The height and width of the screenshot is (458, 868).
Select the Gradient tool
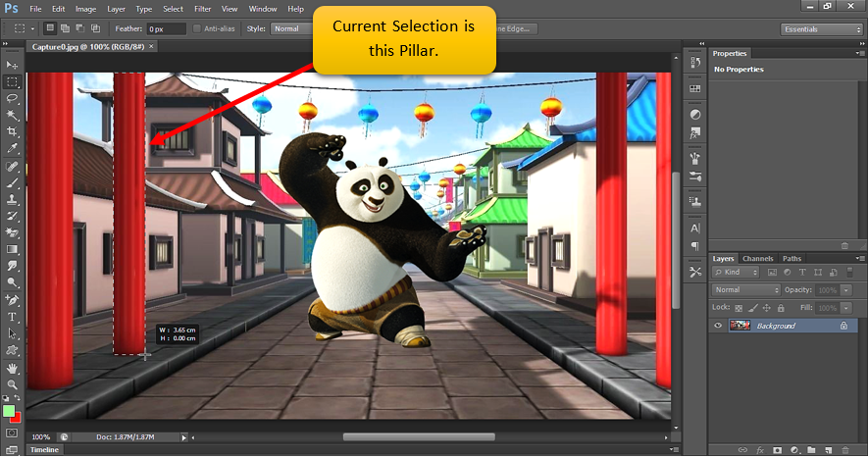coord(12,249)
